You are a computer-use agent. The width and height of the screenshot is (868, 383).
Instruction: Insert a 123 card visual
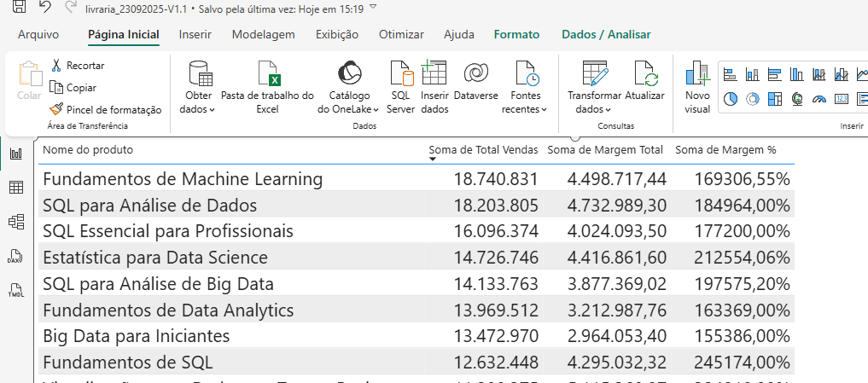842,99
